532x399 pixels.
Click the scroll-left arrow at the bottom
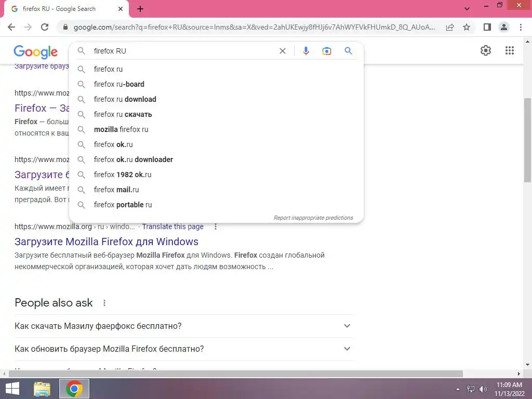click(4, 374)
